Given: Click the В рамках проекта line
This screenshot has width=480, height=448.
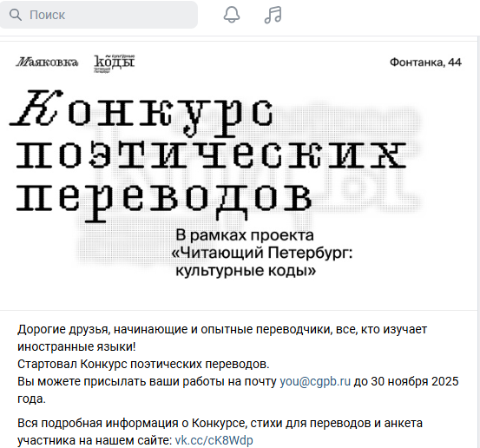Looking at the screenshot, I should [245, 235].
